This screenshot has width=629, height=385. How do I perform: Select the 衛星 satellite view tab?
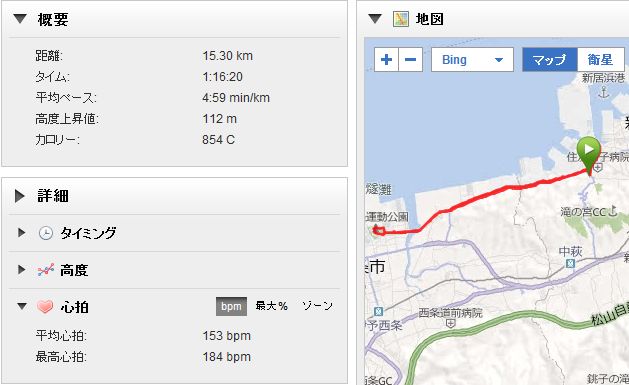tap(601, 60)
